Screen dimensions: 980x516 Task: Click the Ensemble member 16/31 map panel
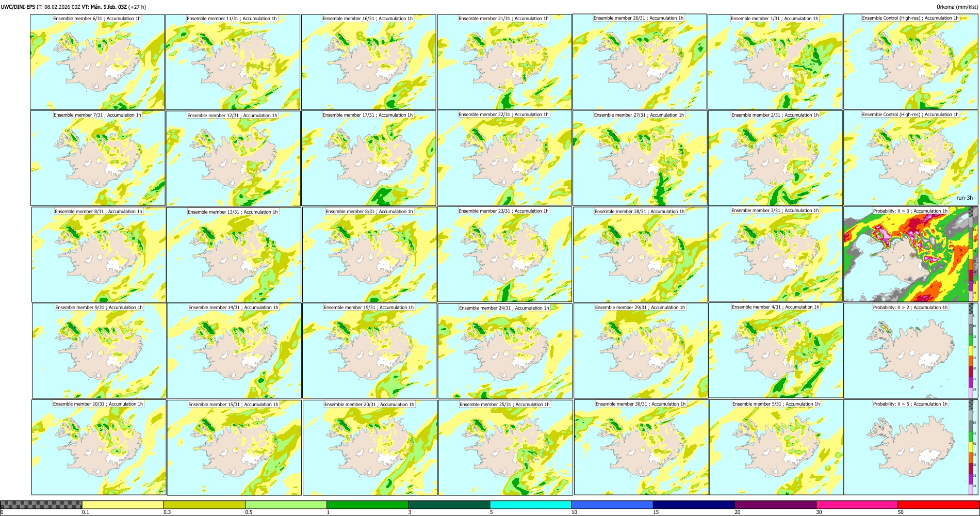368,62
